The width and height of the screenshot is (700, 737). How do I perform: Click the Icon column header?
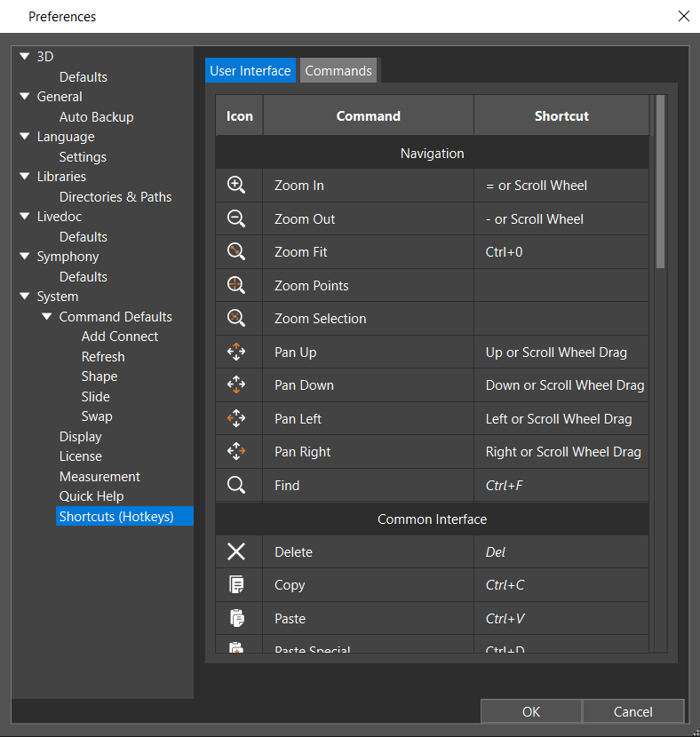[x=239, y=115]
